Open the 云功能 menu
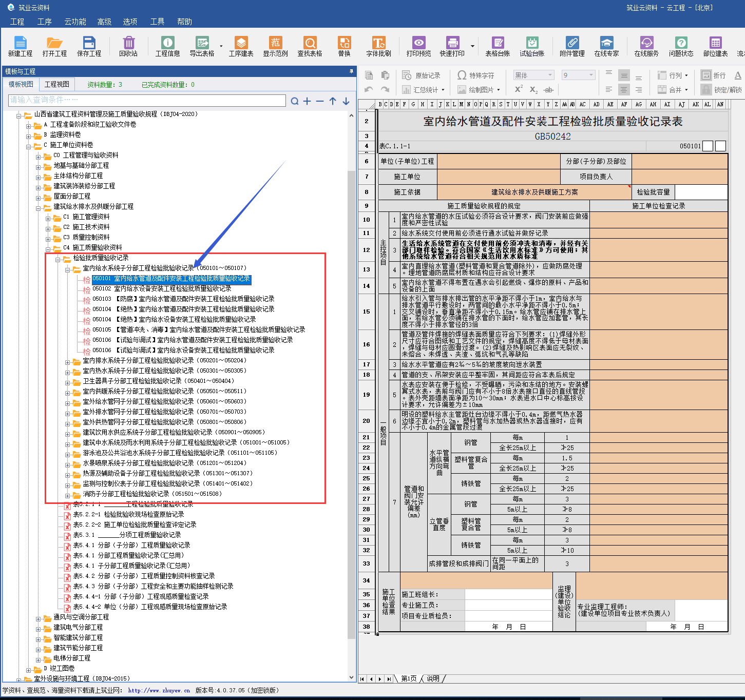 point(75,22)
